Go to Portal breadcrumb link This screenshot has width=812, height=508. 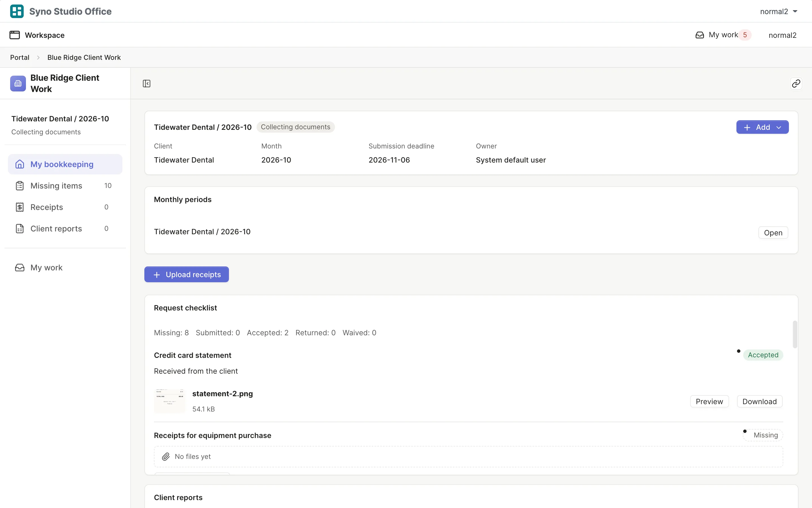(x=20, y=58)
